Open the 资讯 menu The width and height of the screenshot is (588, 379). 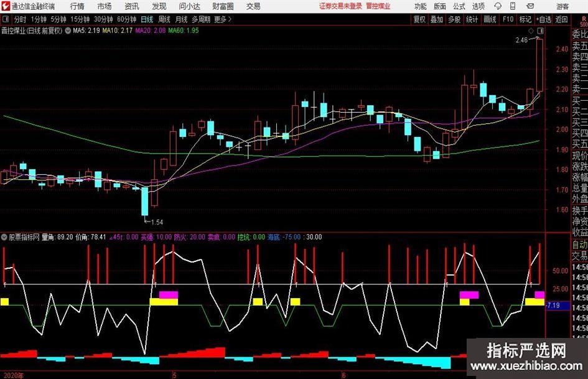[x=132, y=6]
